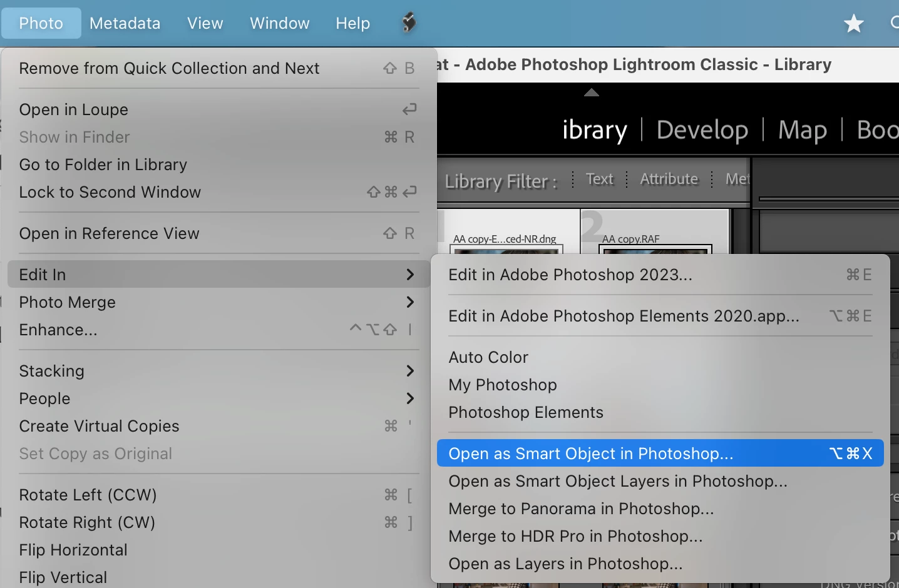Click the Attribute library filter
This screenshot has height=588, width=899.
[669, 180]
